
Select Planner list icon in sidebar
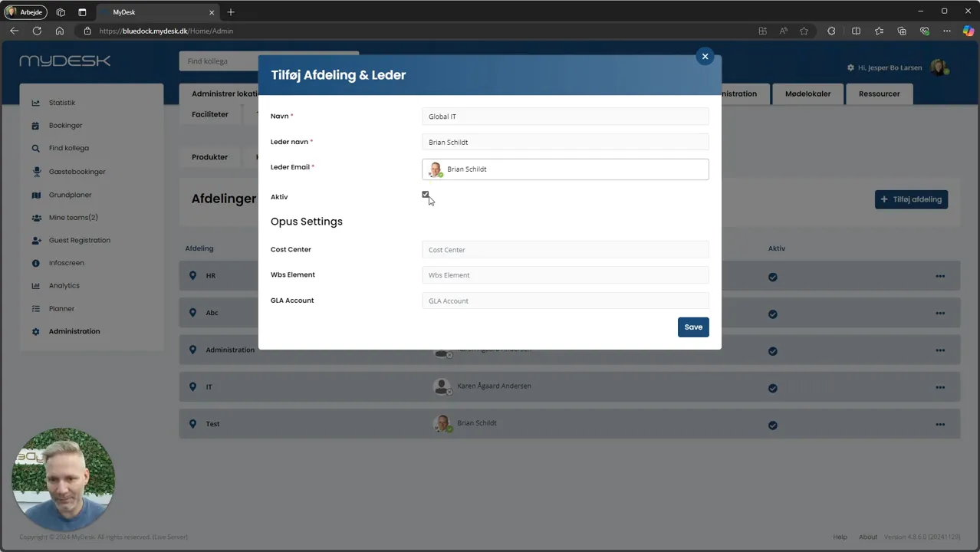coord(35,309)
